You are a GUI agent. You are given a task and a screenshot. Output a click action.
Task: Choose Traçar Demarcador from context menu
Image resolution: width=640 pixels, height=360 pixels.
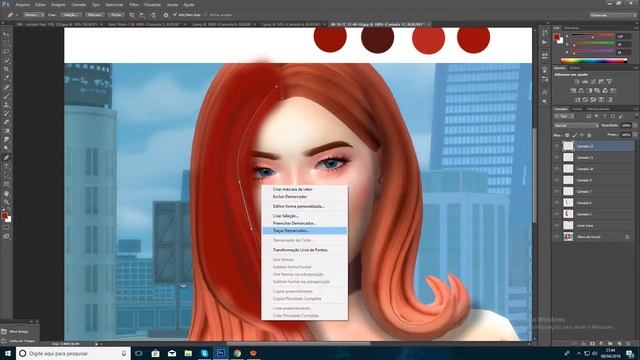pos(304,231)
